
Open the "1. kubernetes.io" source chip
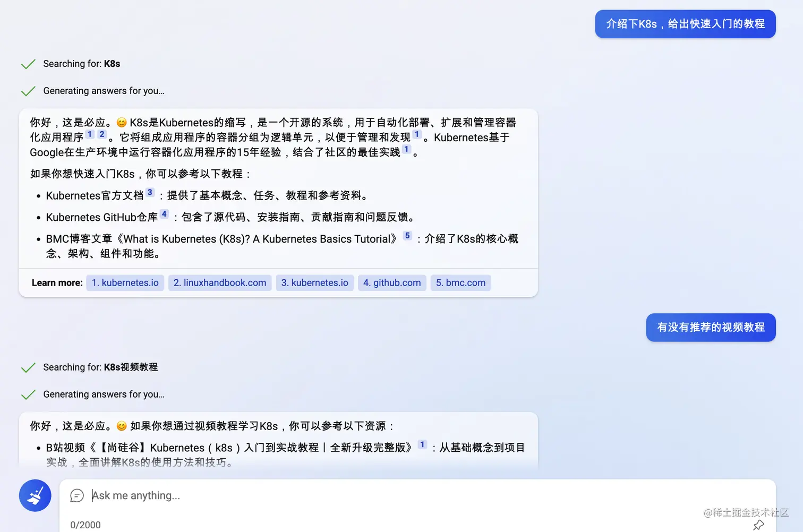[x=125, y=282]
